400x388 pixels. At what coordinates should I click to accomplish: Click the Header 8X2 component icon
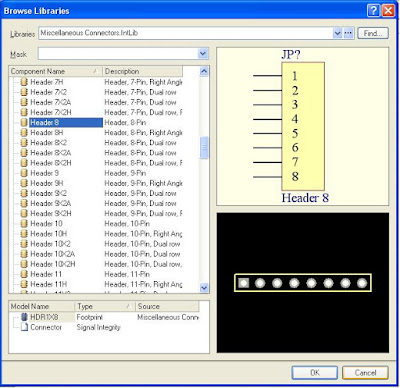(24, 142)
